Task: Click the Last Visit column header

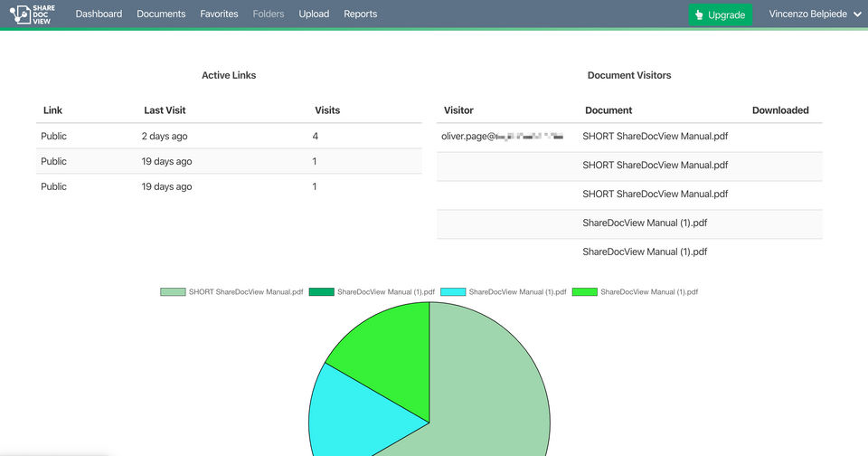Action: 165,110
